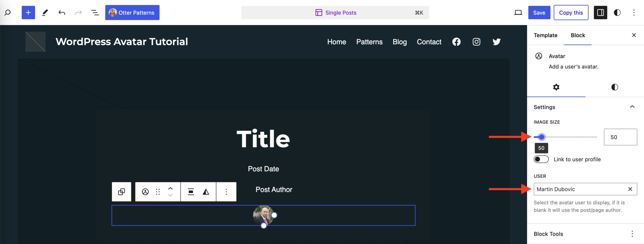Toggle the Link to user profile switch
Screen dimensions: 644x244
coord(541,159)
